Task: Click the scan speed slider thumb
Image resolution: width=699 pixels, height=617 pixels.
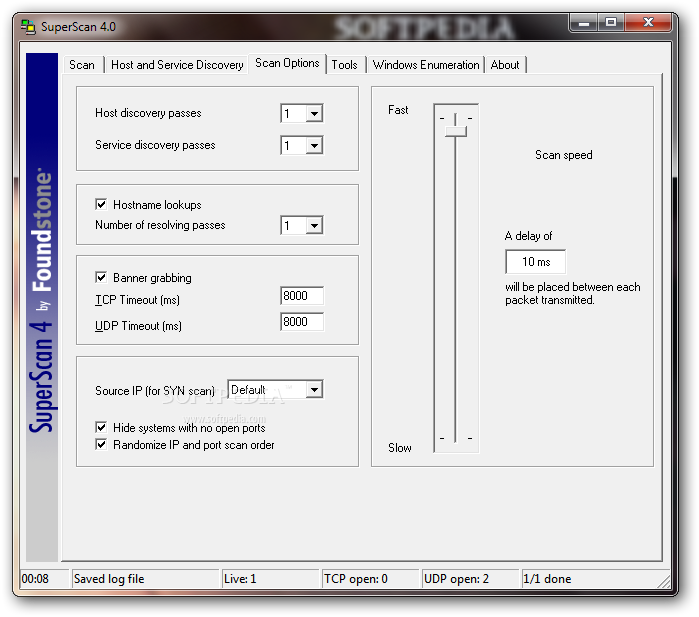Action: pyautogui.click(x=456, y=132)
